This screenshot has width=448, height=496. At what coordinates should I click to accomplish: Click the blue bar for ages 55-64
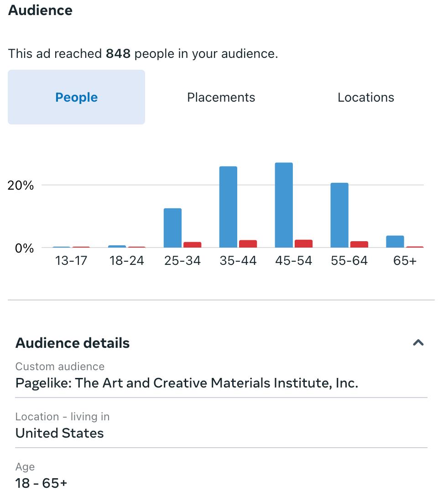click(x=339, y=215)
